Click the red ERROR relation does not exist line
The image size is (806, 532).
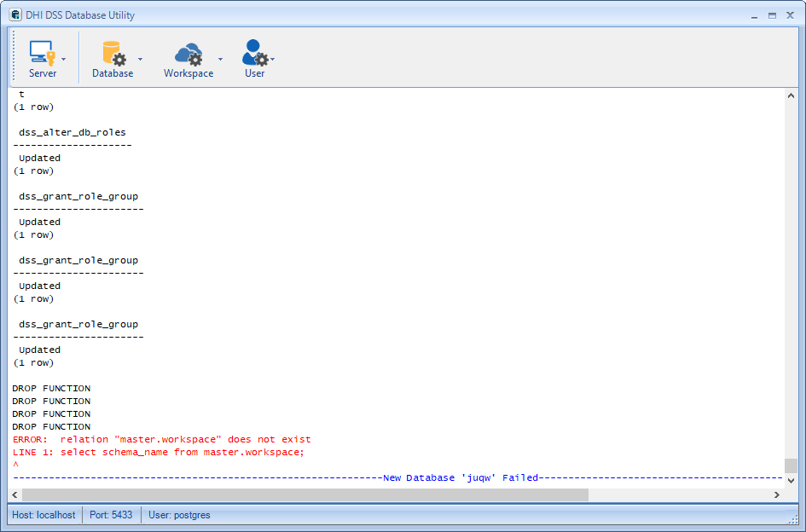tap(162, 439)
